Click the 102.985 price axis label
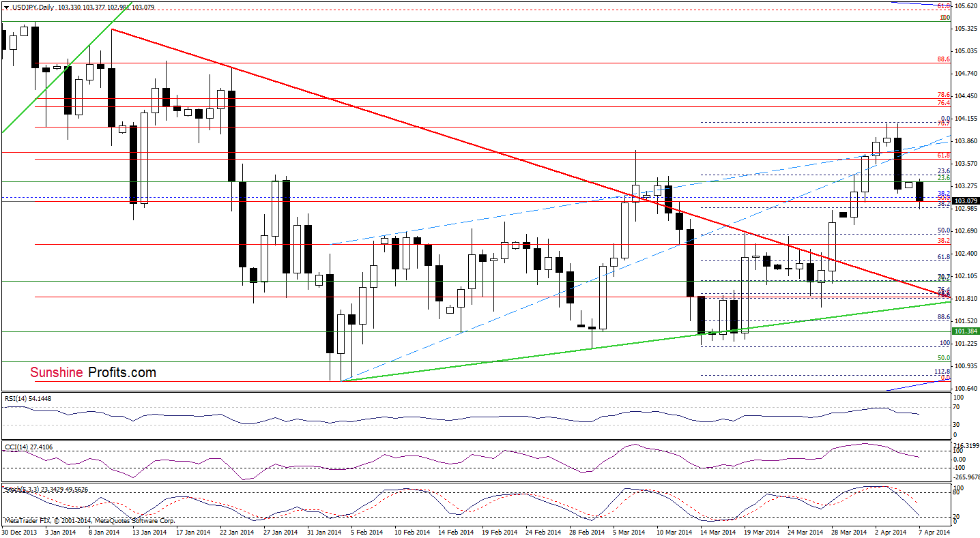 coord(965,209)
